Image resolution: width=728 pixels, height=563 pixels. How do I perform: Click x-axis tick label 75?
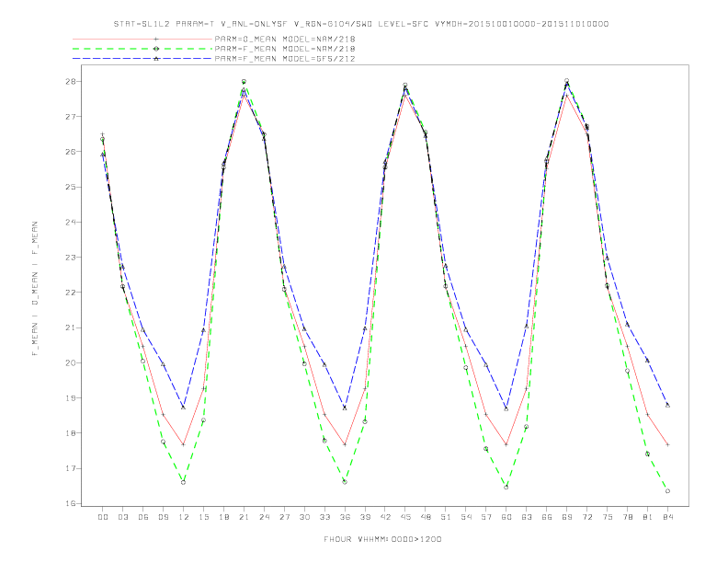pos(608,517)
